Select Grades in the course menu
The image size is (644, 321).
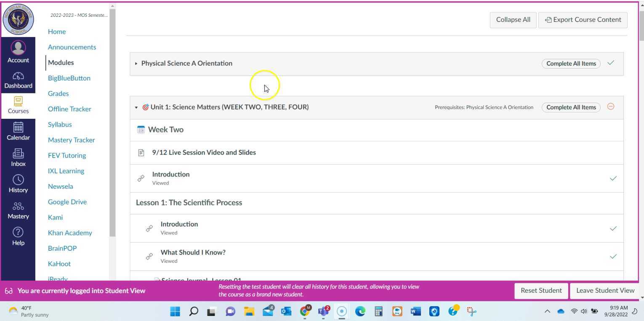[58, 94]
